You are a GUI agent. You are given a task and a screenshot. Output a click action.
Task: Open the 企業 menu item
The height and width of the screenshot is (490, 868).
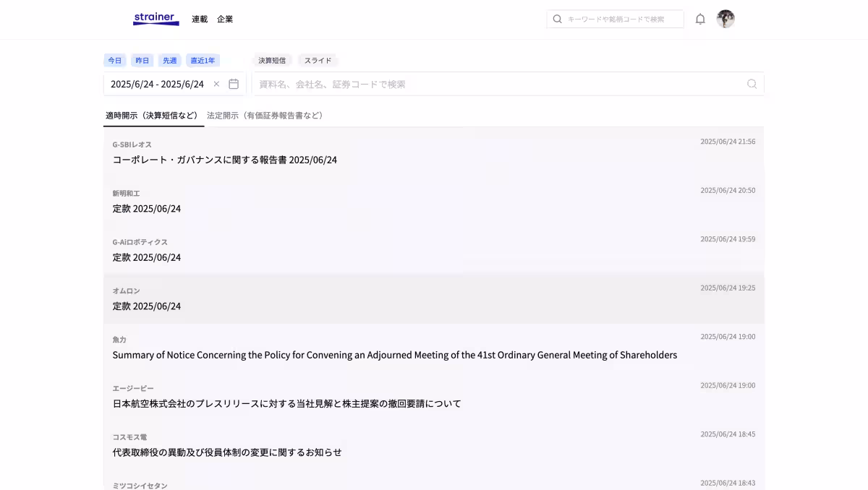[225, 19]
